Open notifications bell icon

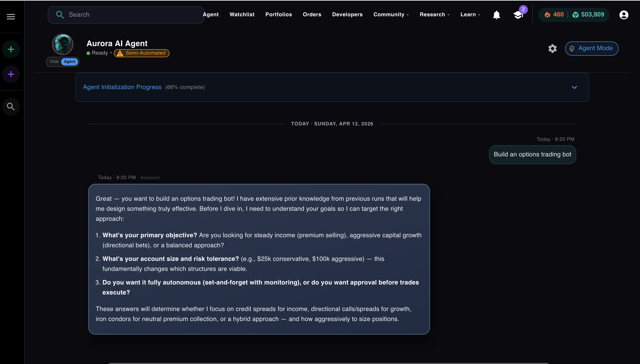coord(496,15)
